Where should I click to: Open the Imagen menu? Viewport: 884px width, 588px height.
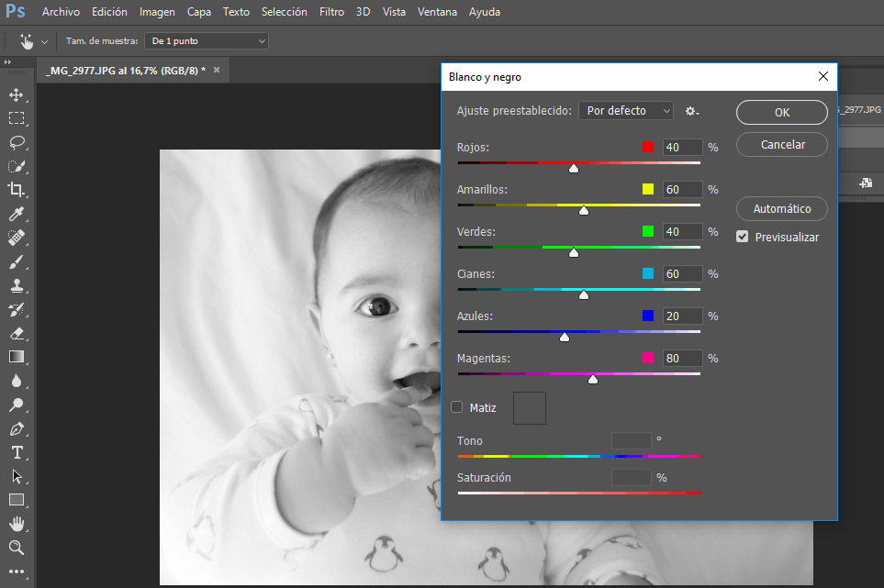pos(157,12)
